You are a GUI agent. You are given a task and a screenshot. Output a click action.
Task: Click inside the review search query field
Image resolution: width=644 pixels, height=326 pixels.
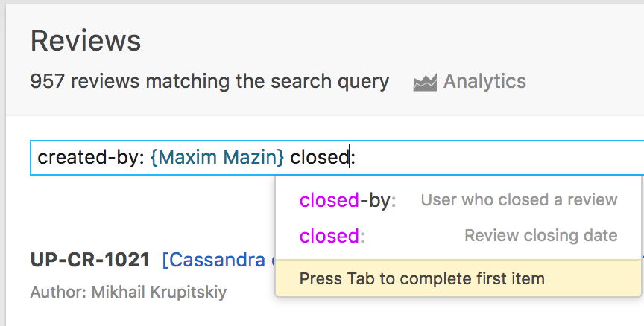pos(337,158)
